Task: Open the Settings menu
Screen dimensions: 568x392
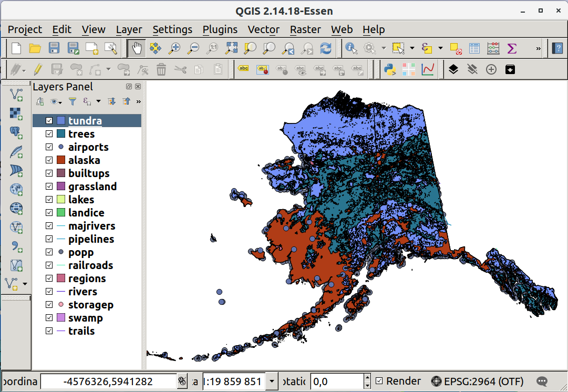Action: 172,29
